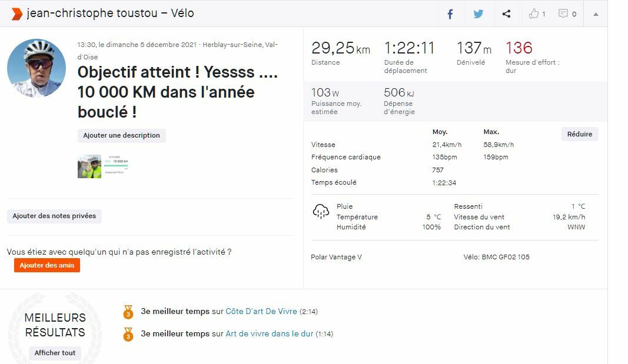Click Ajouter des notes privées button
This screenshot has width=628, height=364.
[x=54, y=216]
